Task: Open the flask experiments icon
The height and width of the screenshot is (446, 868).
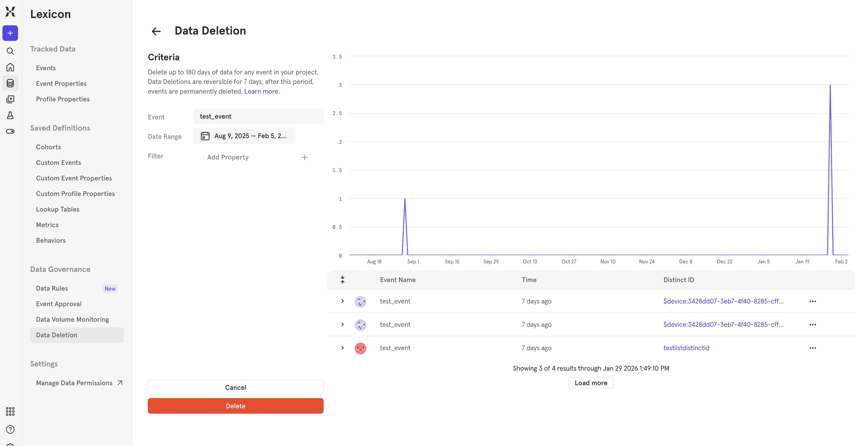Action: click(10, 115)
